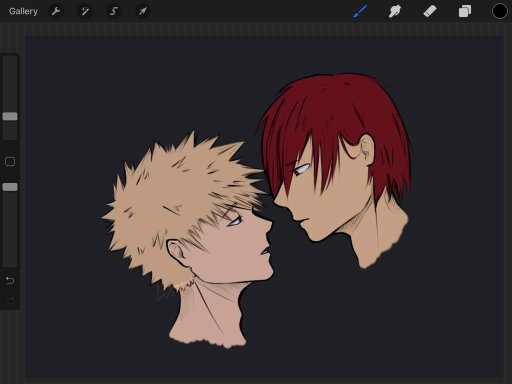Select the Smudge tool
Viewport: 512px width, 384px height.
coord(395,11)
